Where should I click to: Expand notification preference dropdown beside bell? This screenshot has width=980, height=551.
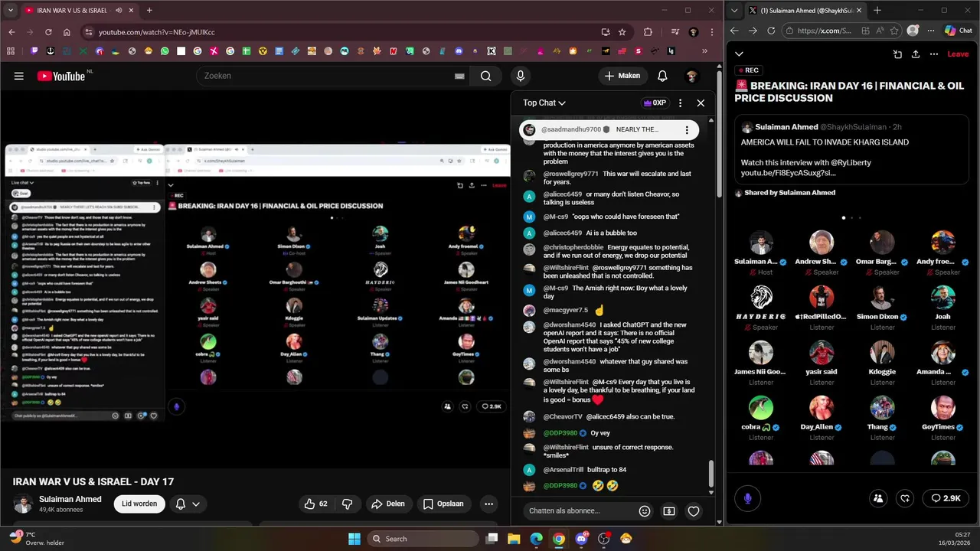(196, 504)
